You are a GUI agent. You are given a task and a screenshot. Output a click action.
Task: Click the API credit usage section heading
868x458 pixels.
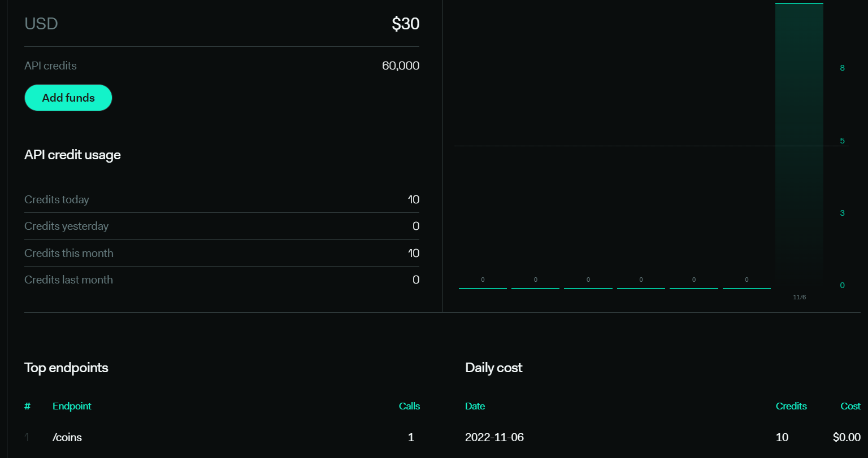72,155
